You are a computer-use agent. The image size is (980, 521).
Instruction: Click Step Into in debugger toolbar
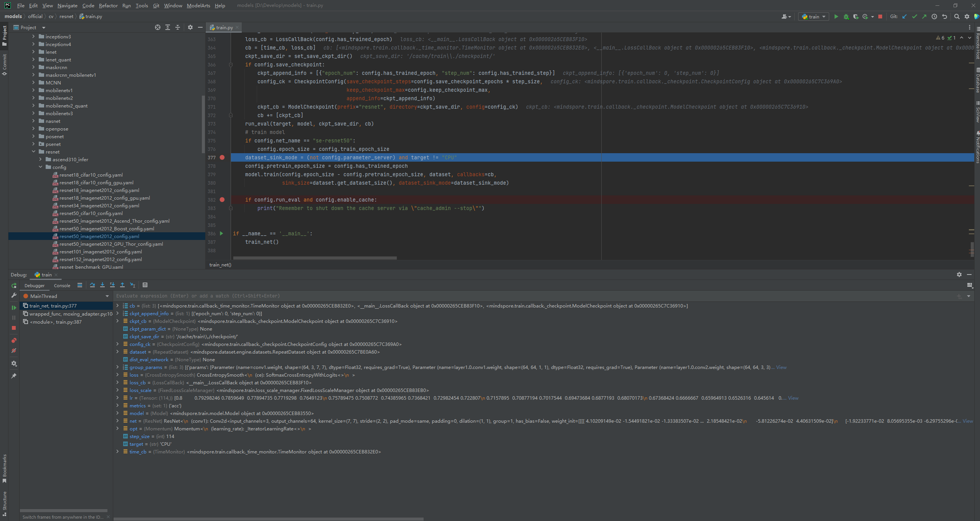(x=102, y=285)
